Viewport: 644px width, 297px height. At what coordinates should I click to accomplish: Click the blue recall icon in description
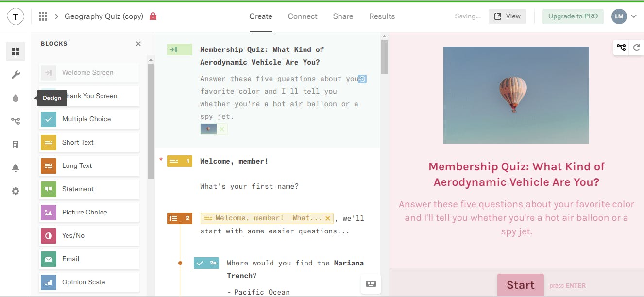pos(362,79)
